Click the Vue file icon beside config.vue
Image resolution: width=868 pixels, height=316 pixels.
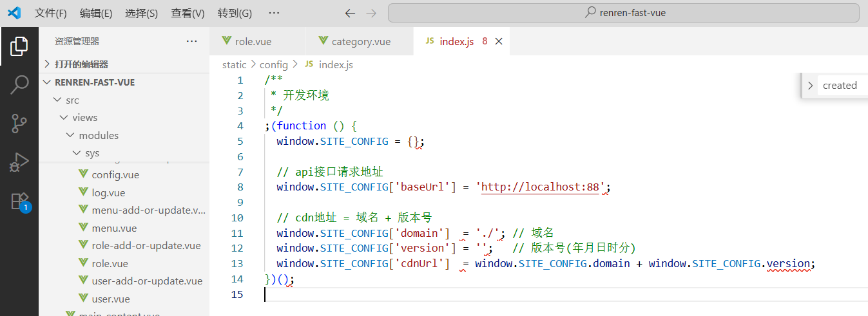(83, 174)
